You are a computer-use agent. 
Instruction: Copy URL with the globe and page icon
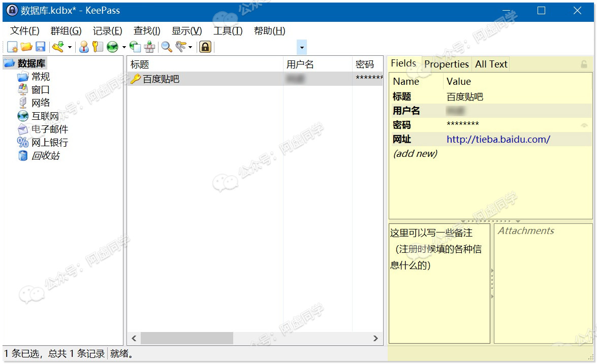tap(135, 47)
